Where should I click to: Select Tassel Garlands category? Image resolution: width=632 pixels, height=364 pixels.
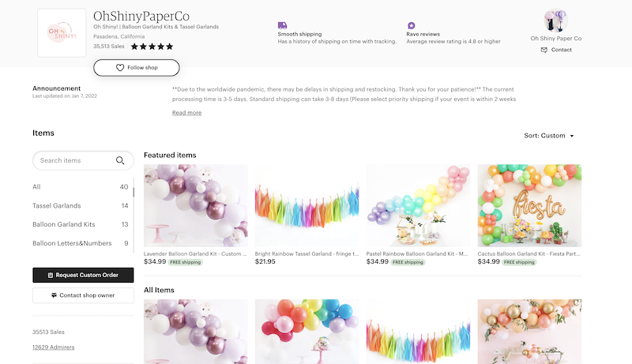pyautogui.click(x=56, y=205)
